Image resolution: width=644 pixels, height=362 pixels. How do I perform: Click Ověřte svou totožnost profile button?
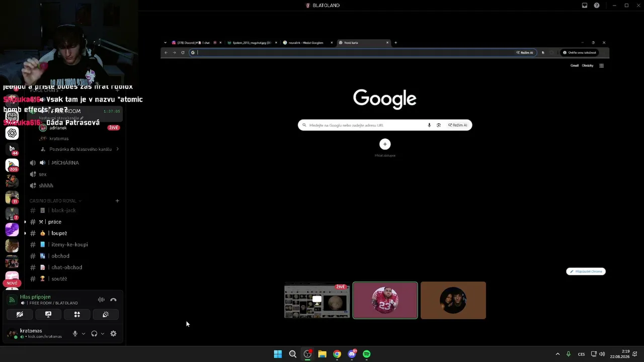[x=580, y=53]
